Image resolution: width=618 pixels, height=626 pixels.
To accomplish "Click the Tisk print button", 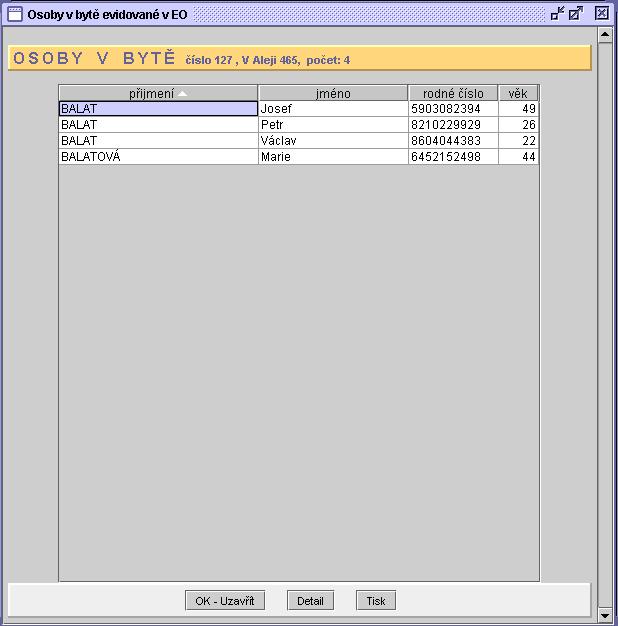I will [376, 600].
